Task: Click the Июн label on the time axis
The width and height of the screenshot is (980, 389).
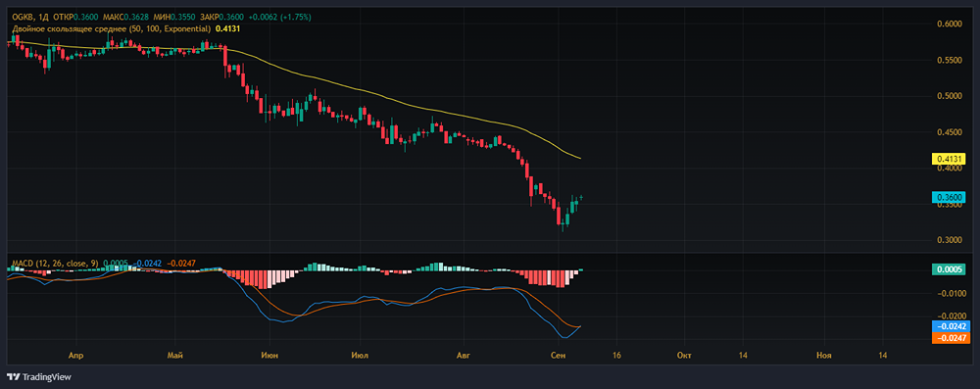Action: tap(270, 356)
